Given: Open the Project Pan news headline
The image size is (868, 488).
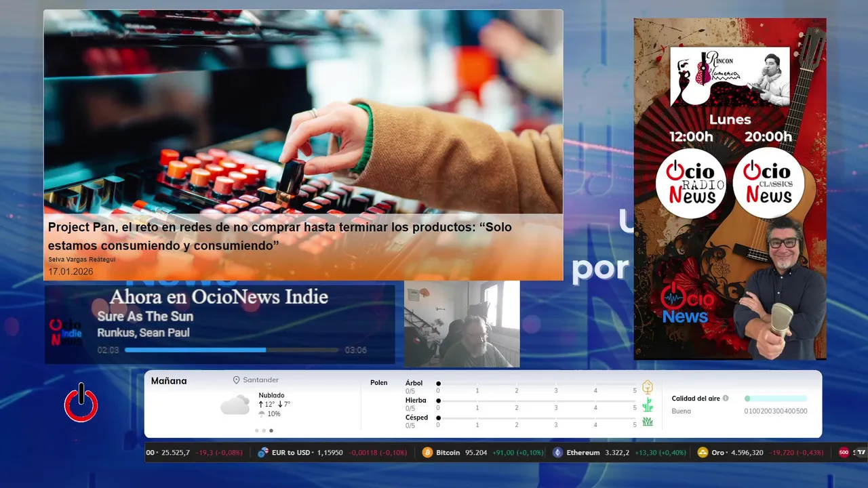Looking at the screenshot, I should click(x=280, y=237).
